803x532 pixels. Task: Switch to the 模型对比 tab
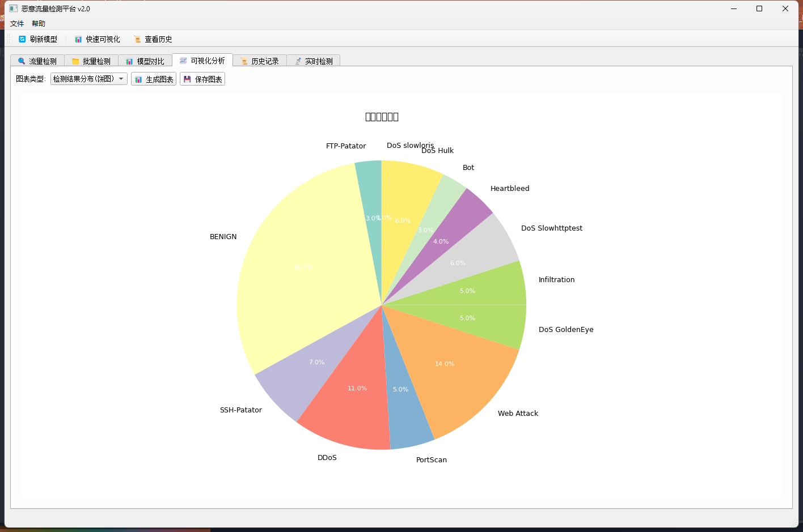coord(145,61)
